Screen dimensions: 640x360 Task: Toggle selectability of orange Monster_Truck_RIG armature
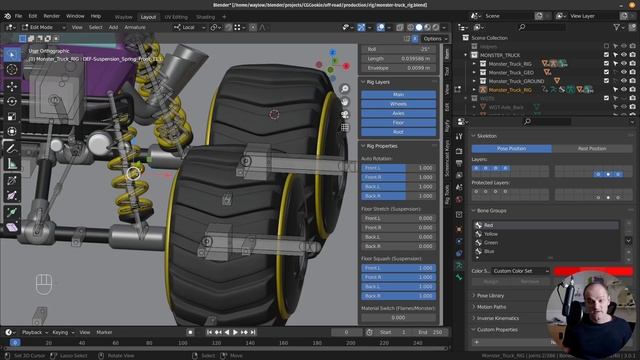[615, 90]
